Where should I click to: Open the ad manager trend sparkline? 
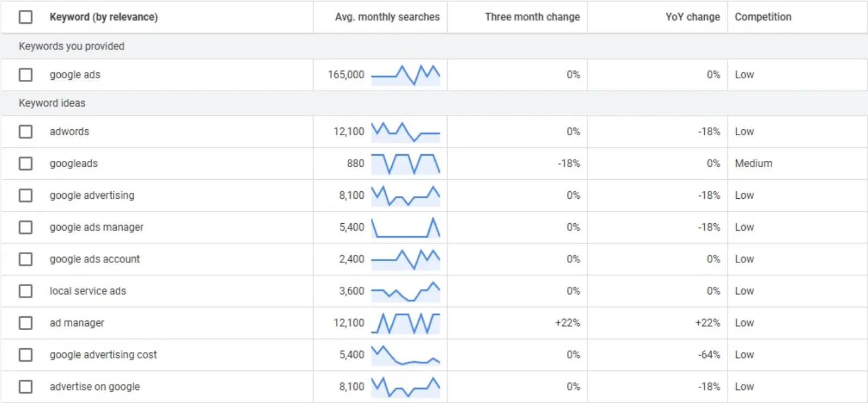point(405,323)
